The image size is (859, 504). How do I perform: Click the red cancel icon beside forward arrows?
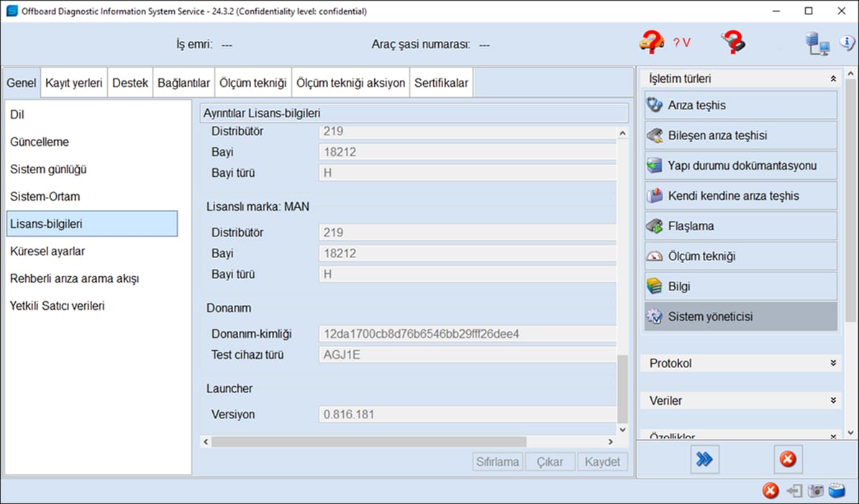[x=788, y=459]
